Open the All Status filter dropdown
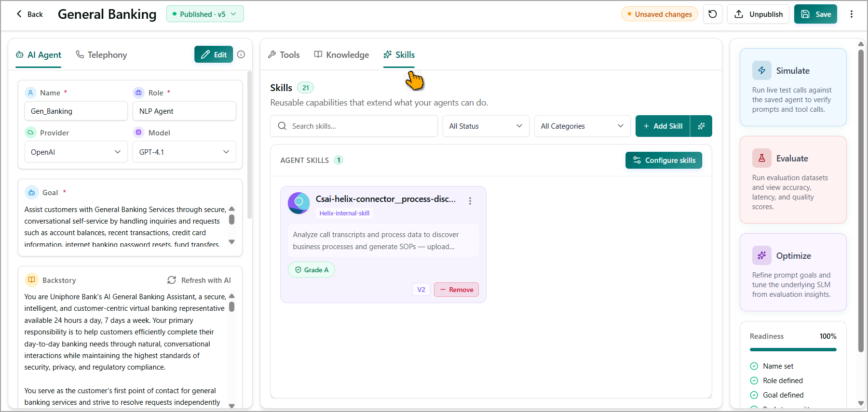This screenshot has width=868, height=412. point(486,126)
